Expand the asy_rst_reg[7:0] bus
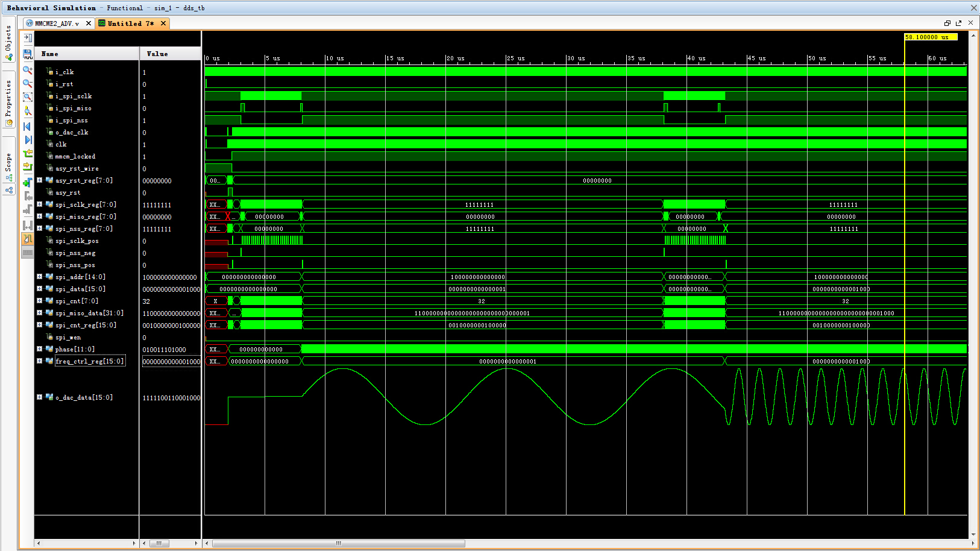Image resolution: width=980 pixels, height=551 pixels. (40, 180)
